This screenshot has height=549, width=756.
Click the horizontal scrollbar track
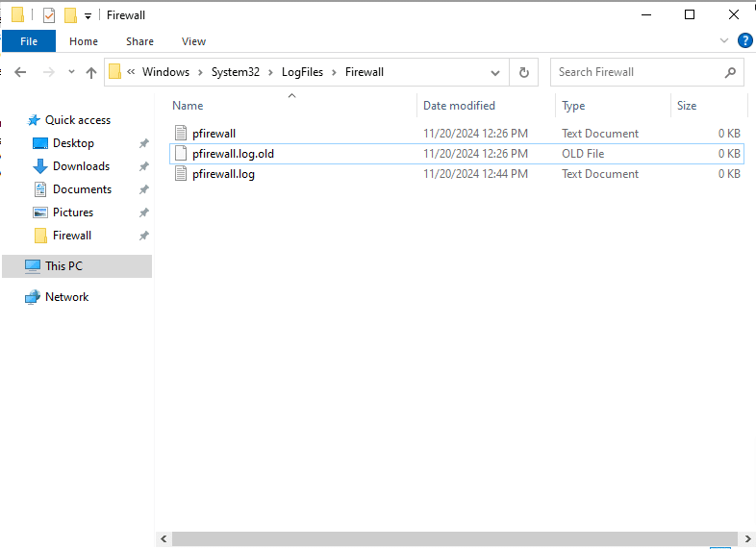tap(433, 540)
